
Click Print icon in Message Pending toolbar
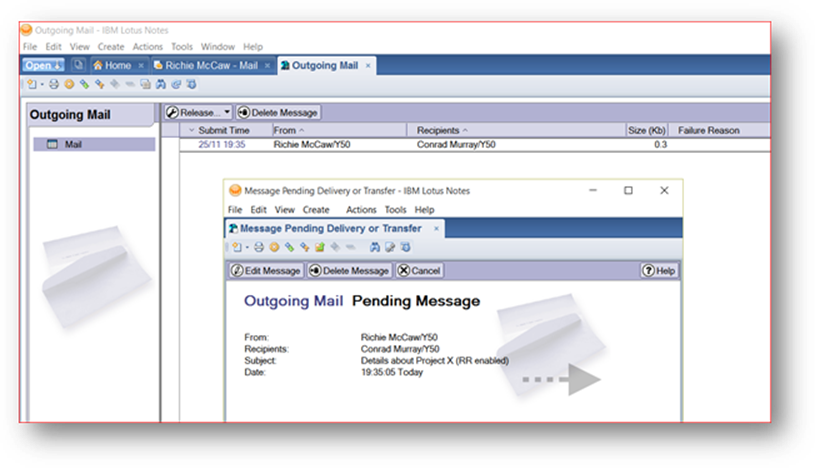[259, 248]
